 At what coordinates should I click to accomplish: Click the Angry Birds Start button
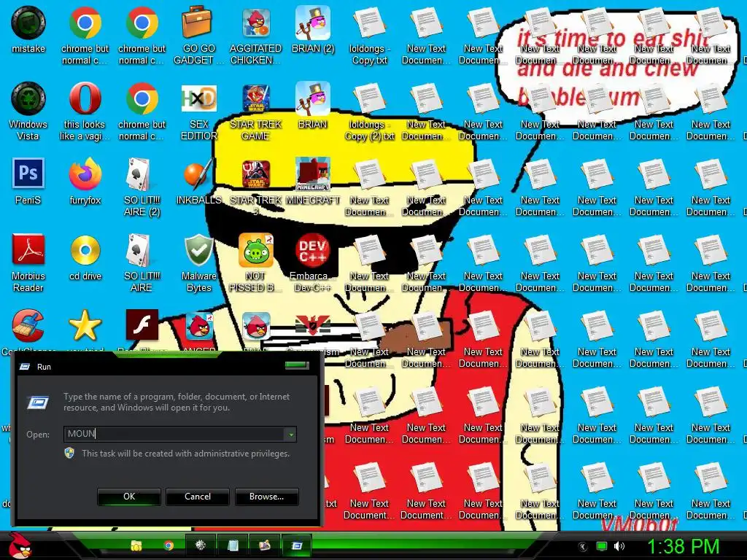pos(20,545)
